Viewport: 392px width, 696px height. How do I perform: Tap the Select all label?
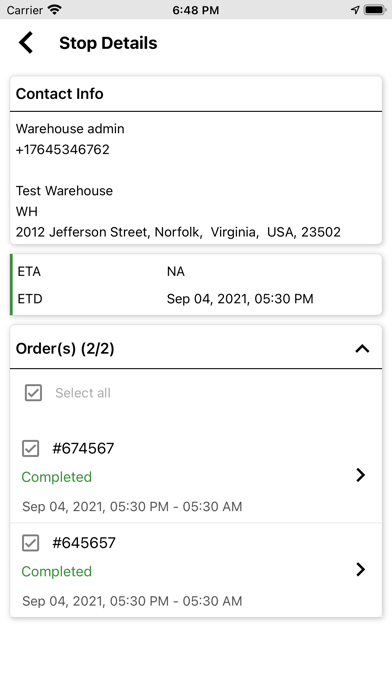pos(83,393)
